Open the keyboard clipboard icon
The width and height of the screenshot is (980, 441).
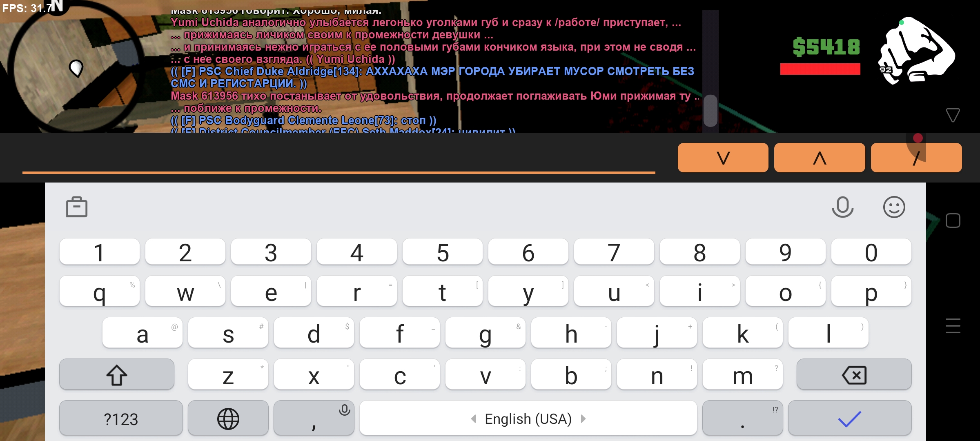pyautogui.click(x=77, y=207)
